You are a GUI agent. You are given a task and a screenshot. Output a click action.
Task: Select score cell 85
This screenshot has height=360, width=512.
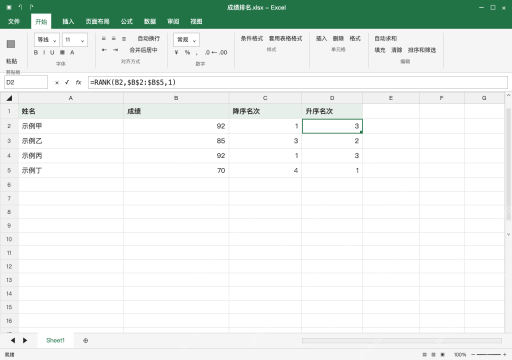[x=176, y=141]
